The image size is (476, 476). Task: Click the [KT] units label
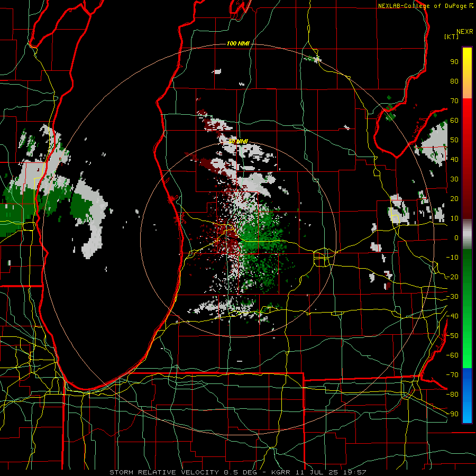(x=452, y=36)
